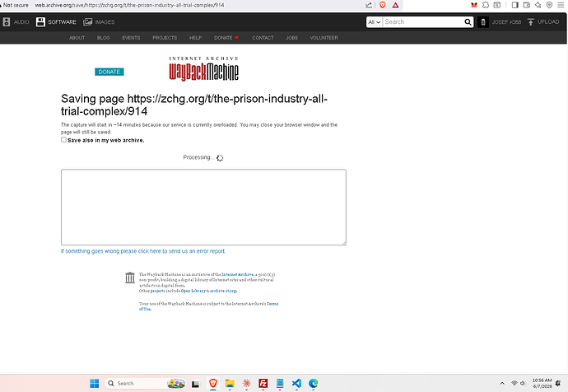Open the 'archive-it.org' footer link
568x392 pixels.
pyautogui.click(x=223, y=291)
